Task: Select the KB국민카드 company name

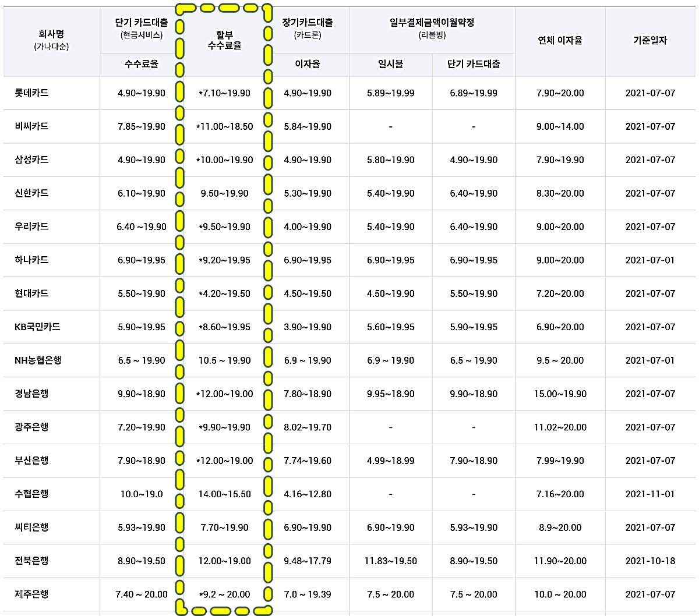Action: [x=37, y=327]
